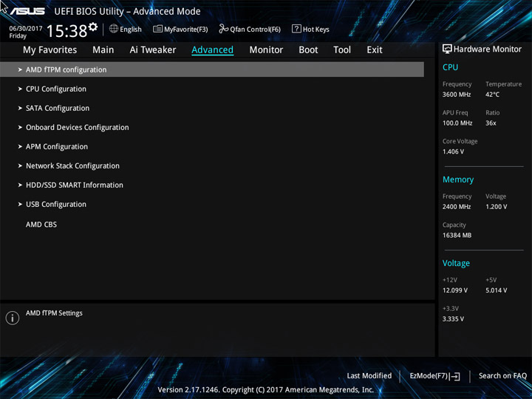Open APM Configuration entry
Image resolution: width=532 pixels, height=399 pixels.
57,146
